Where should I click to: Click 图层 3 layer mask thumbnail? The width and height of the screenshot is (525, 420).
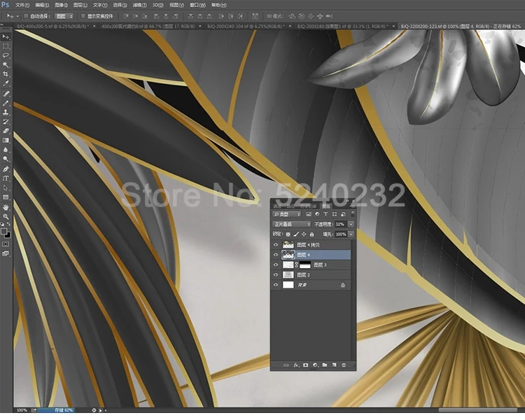pos(304,265)
